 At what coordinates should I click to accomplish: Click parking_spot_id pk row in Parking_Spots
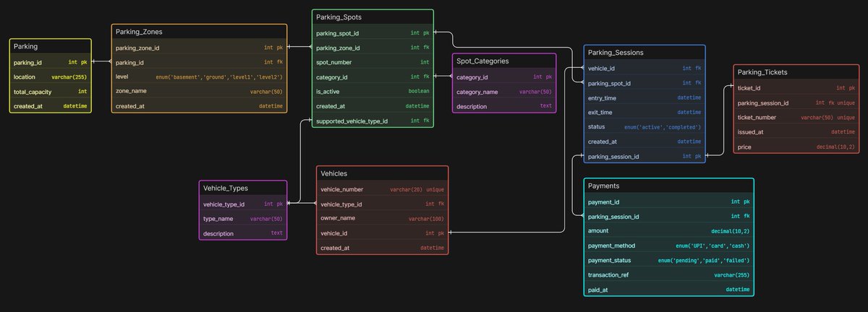[373, 33]
